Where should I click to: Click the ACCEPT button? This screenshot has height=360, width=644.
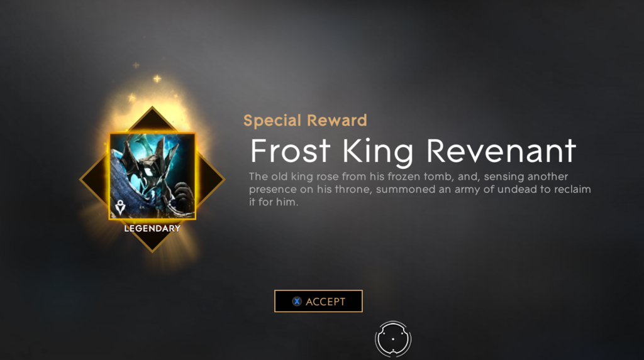coord(318,302)
